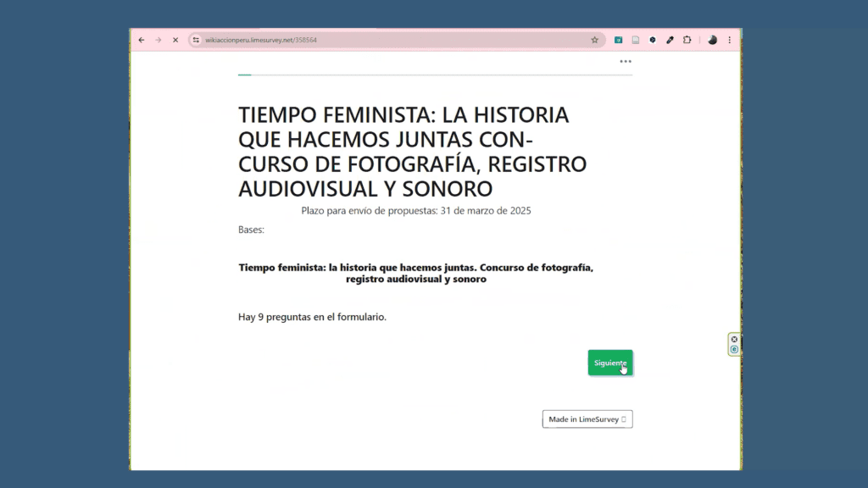
Task: Open the site information icon in the address bar
Action: (x=196, y=40)
